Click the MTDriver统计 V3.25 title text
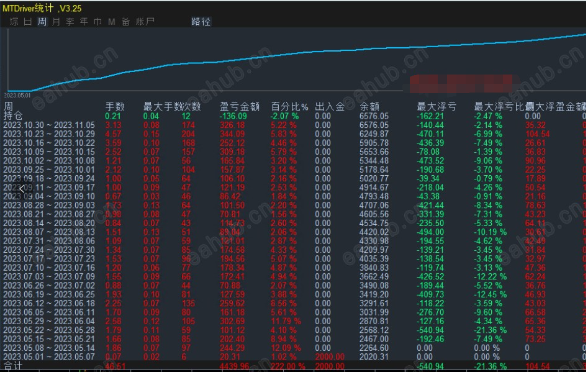 42,8
